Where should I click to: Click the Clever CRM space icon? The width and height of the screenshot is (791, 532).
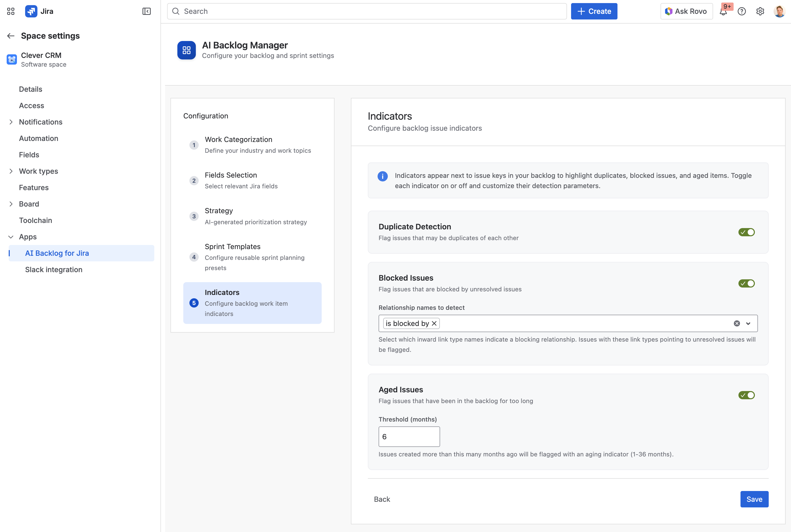11,59
